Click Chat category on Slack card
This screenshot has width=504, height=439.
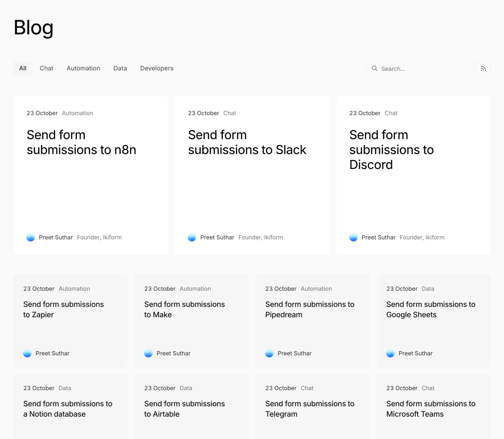(x=230, y=113)
